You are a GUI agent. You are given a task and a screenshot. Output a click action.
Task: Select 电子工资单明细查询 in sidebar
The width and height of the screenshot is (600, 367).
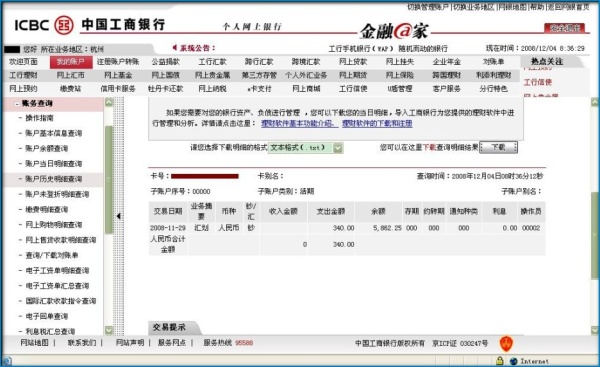pos(57,271)
